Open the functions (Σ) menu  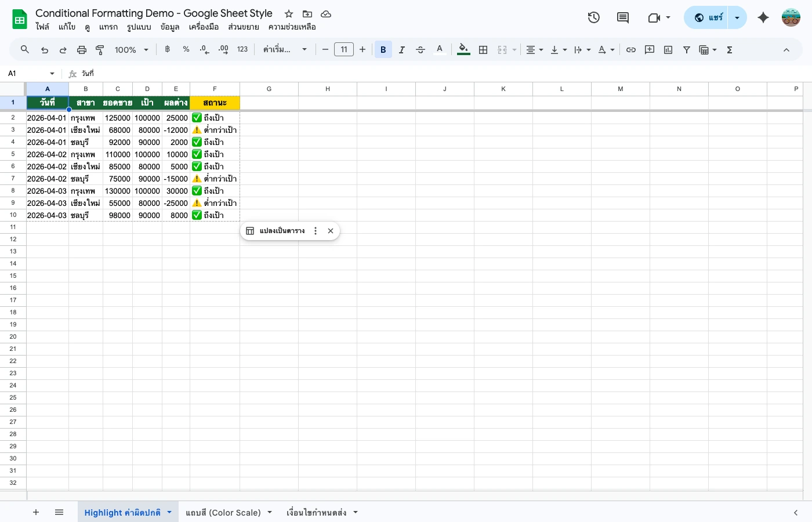pyautogui.click(x=729, y=49)
